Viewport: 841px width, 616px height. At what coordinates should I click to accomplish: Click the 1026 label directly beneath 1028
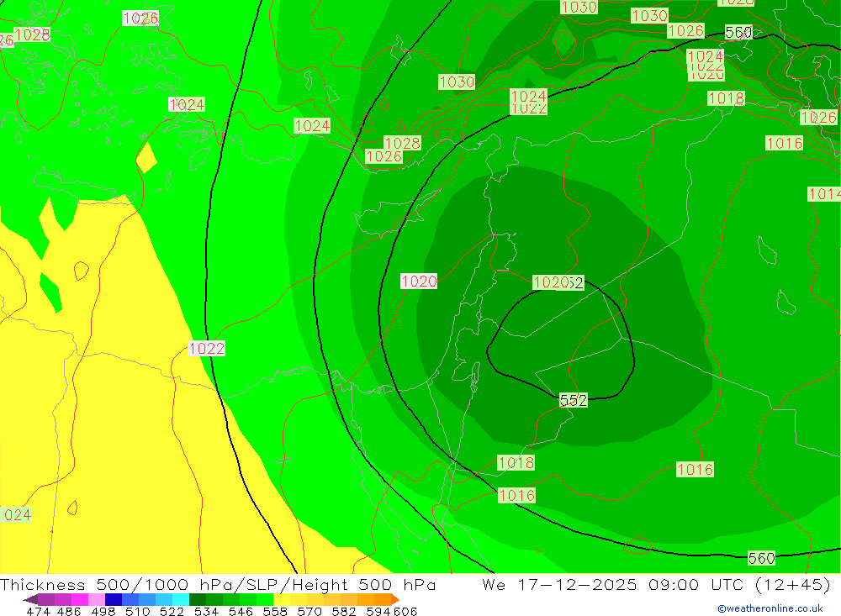(383, 156)
